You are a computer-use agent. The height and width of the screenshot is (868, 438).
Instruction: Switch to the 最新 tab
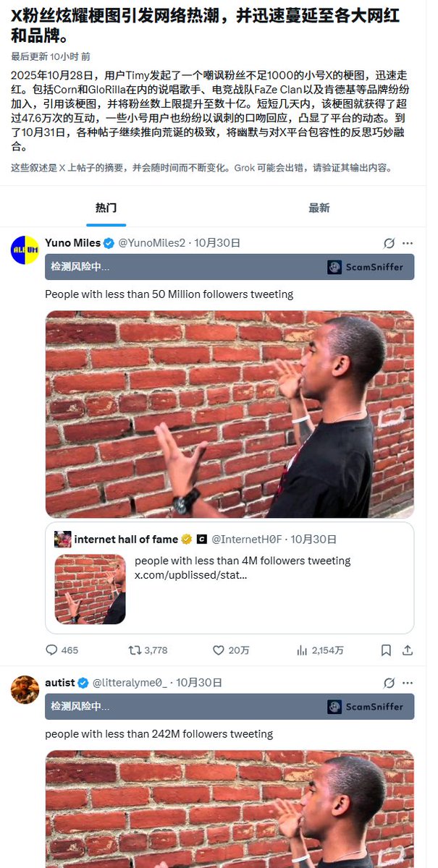[319, 207]
